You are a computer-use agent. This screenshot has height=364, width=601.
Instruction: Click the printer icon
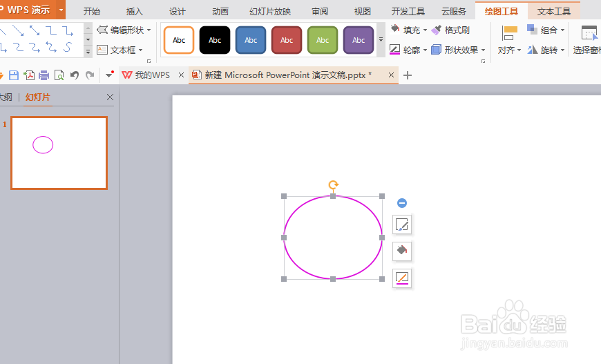tap(44, 75)
